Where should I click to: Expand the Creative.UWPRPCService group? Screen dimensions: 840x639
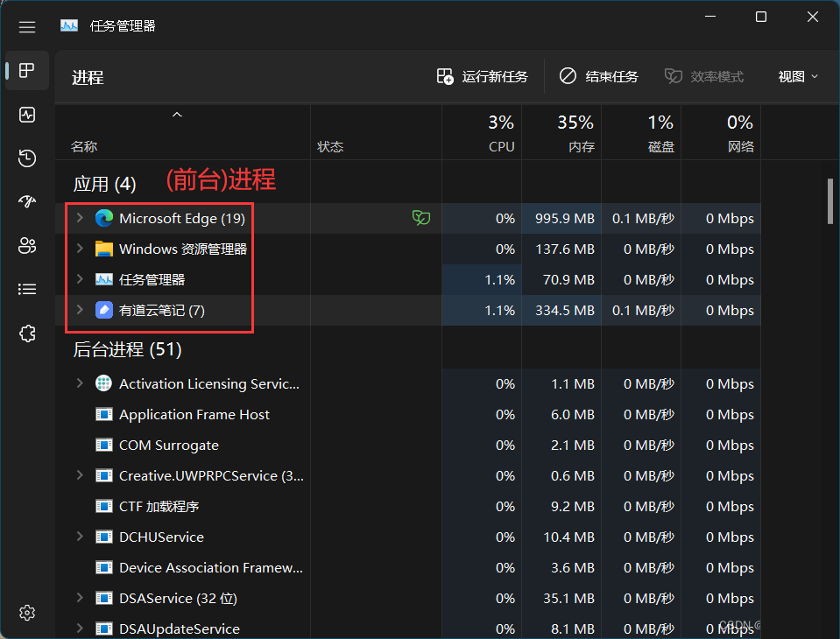coord(80,474)
